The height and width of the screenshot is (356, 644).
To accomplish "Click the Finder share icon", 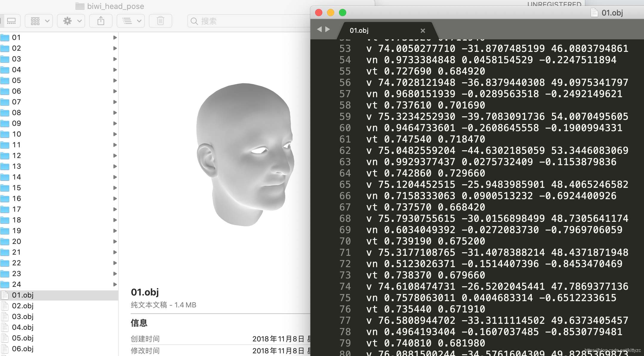I will click(x=101, y=21).
